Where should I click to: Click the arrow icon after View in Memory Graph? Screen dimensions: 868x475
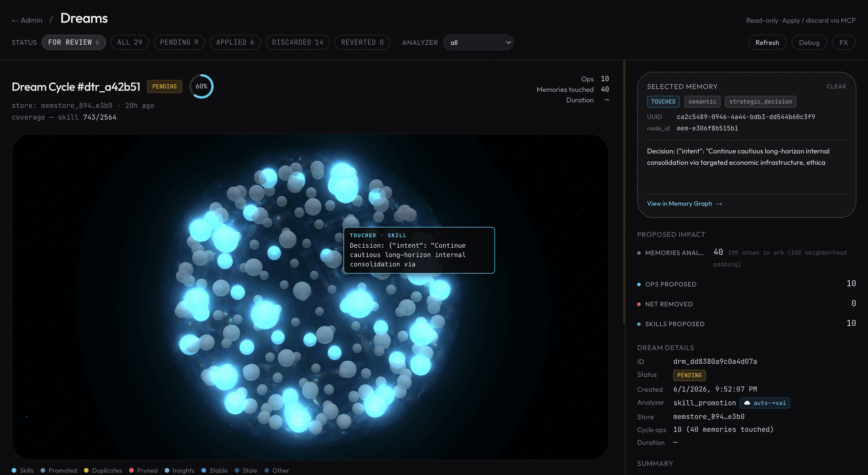tap(719, 204)
